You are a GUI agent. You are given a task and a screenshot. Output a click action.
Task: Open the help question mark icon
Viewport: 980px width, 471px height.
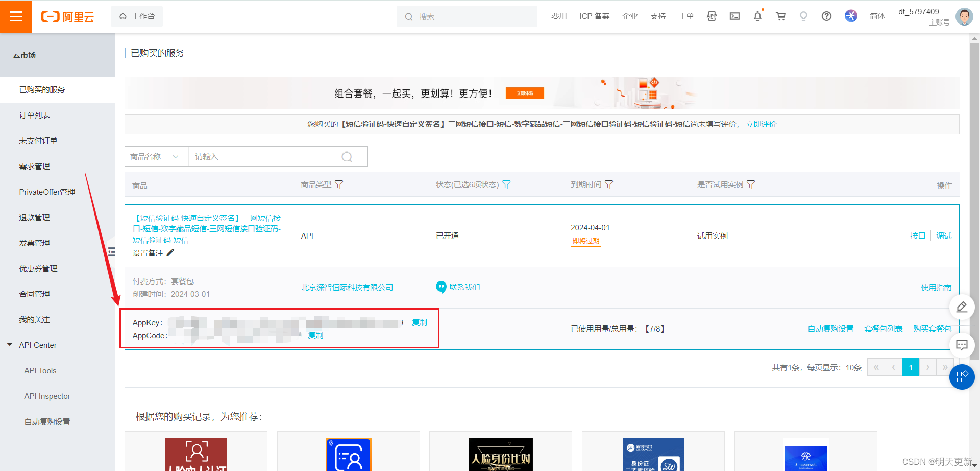[x=826, y=16]
